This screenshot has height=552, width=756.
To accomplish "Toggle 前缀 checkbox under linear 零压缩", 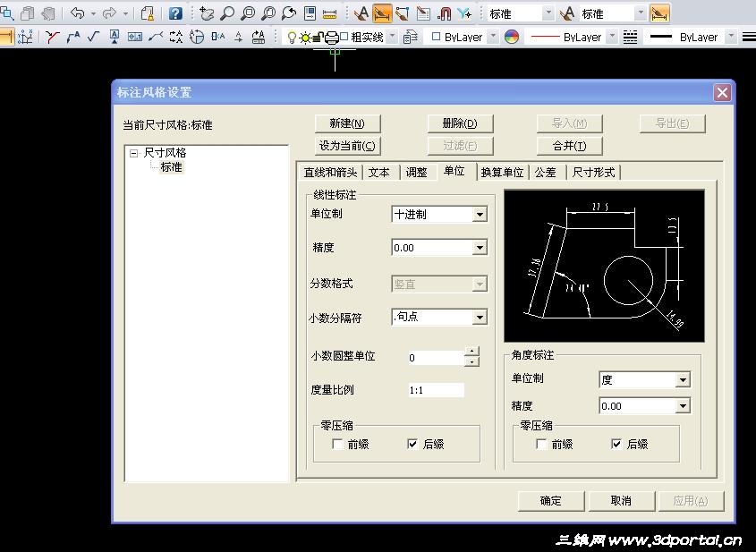I will pos(337,444).
